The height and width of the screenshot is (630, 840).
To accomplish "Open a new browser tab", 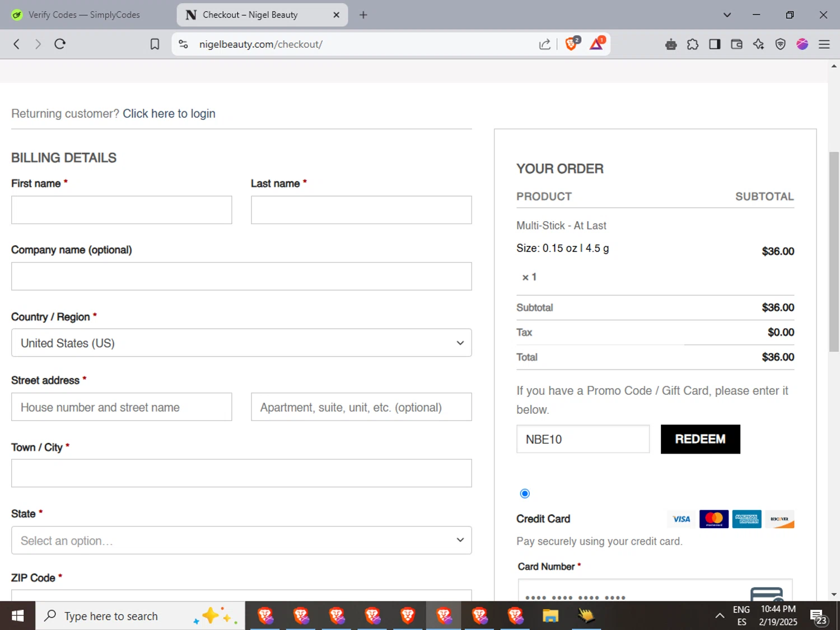I will pyautogui.click(x=363, y=15).
